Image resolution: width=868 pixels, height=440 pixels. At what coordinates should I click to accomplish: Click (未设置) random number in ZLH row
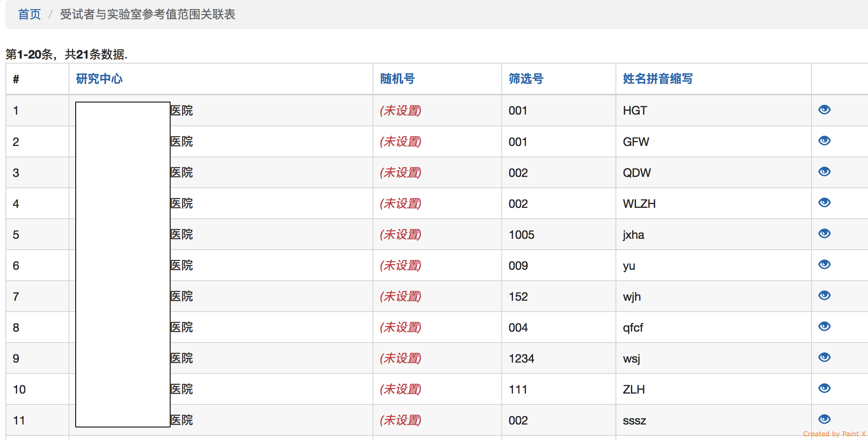click(401, 389)
